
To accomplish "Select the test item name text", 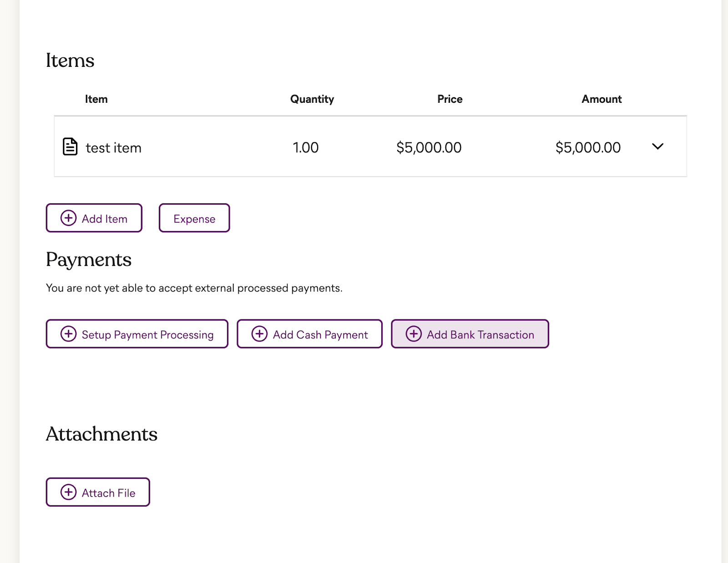I will (x=114, y=148).
